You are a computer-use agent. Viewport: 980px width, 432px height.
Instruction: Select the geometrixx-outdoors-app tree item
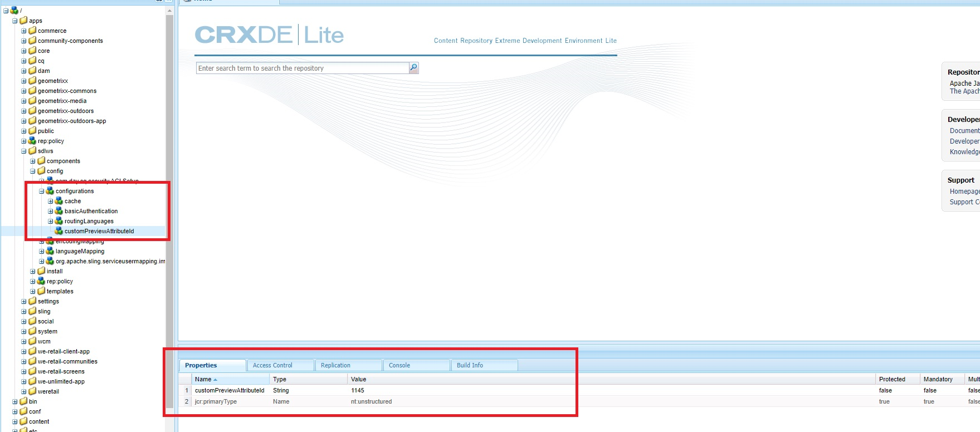point(72,121)
